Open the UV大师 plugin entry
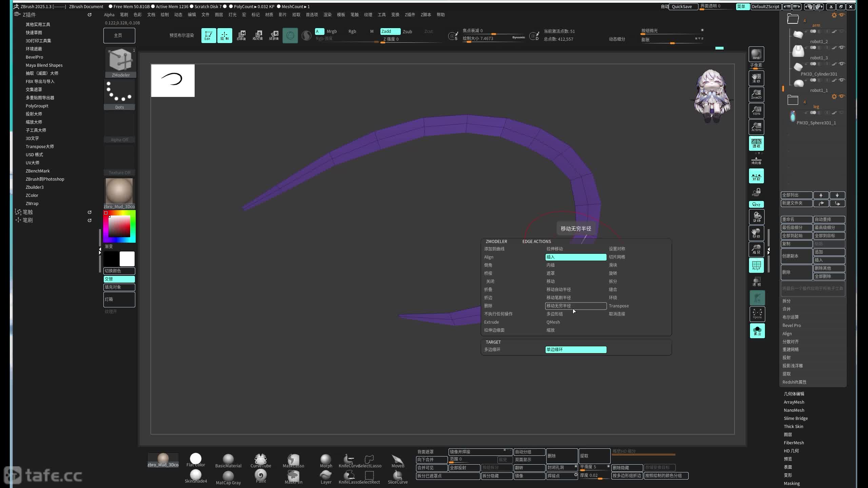The width and height of the screenshot is (868, 488). tap(33, 163)
